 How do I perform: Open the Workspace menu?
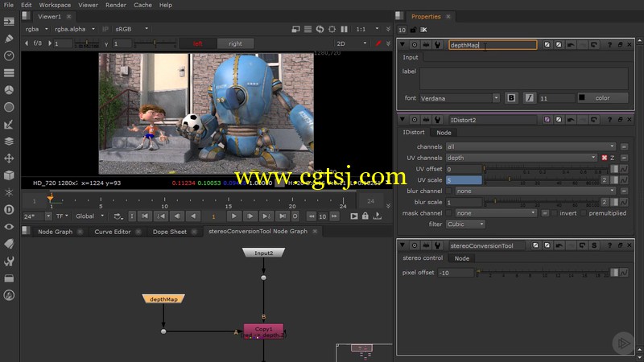[55, 5]
